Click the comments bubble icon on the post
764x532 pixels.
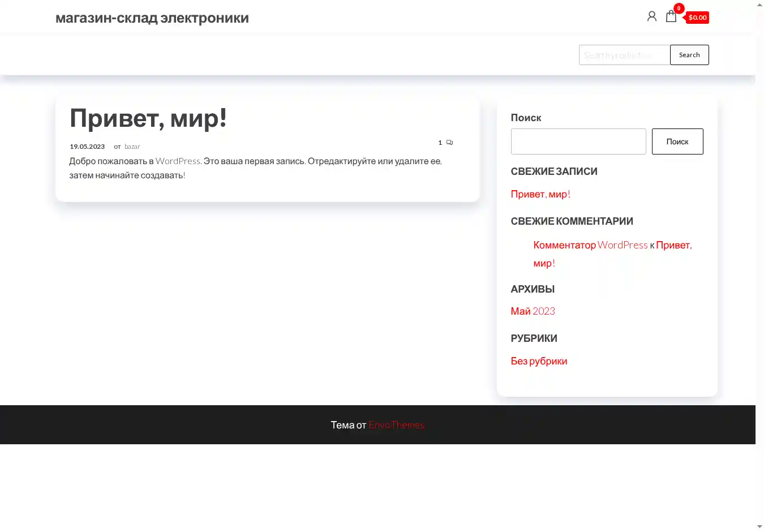pyautogui.click(x=449, y=143)
